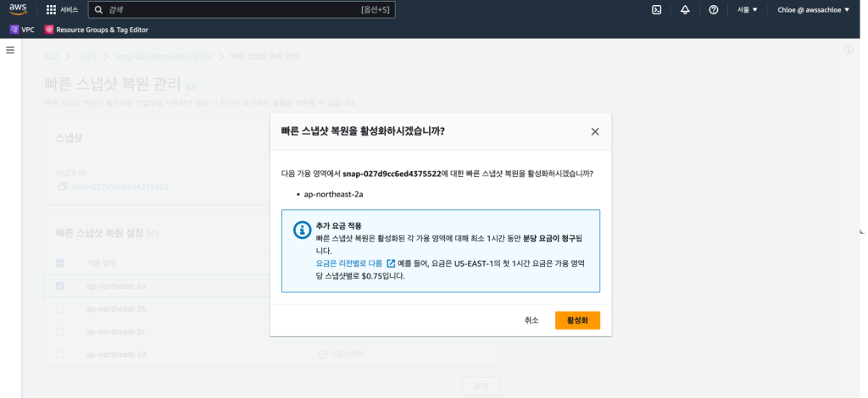This screenshot has height=398, width=868.
Task: Toggle the ap-northeast-2c checkbox
Action: (x=60, y=332)
